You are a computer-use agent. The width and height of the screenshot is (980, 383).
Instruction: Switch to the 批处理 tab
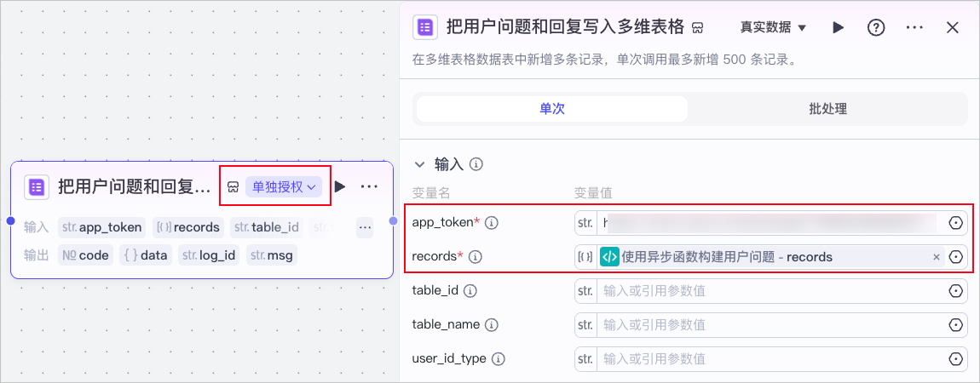point(827,109)
